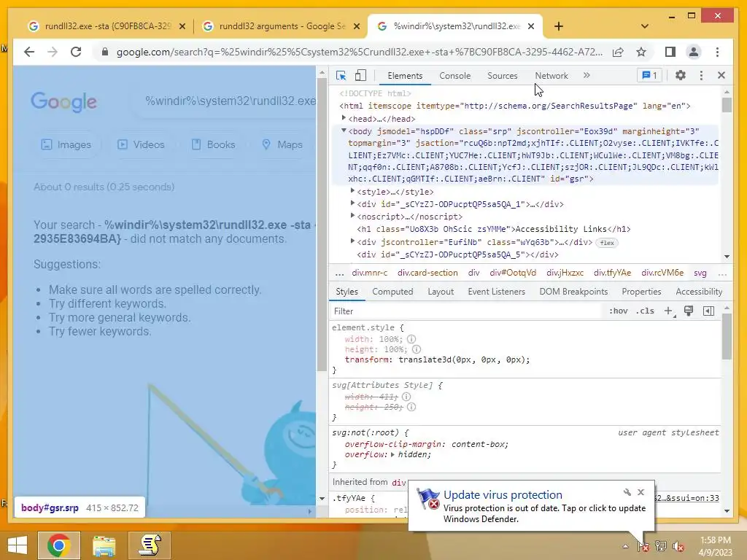747x560 pixels.
Task: Click the address bar URL
Action: click(x=360, y=52)
